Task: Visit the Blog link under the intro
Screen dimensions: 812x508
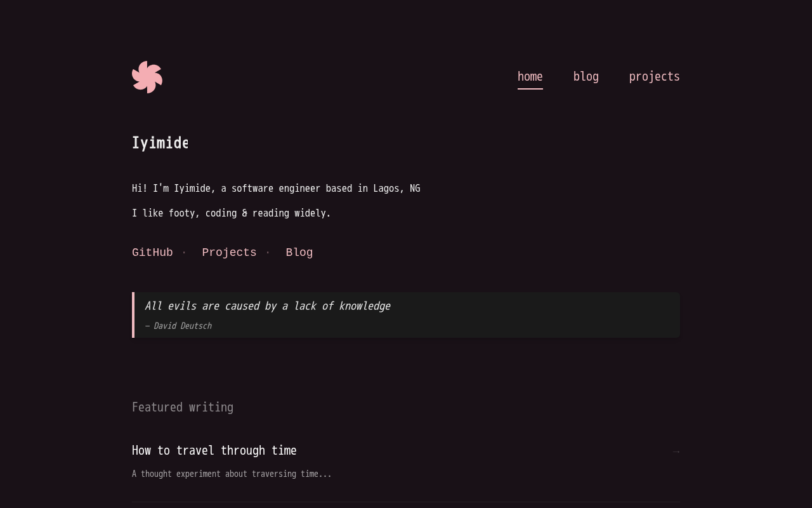Action: (299, 253)
